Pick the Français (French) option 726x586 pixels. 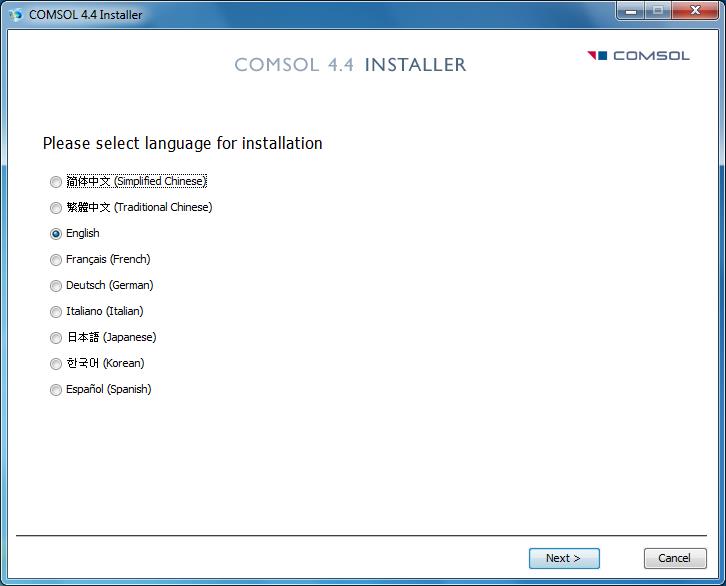pyautogui.click(x=56, y=260)
